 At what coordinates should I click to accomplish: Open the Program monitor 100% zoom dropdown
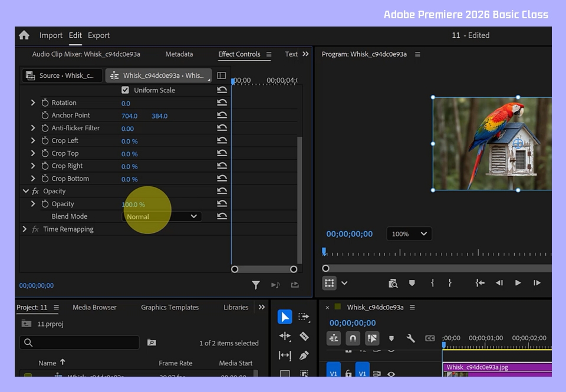point(409,234)
